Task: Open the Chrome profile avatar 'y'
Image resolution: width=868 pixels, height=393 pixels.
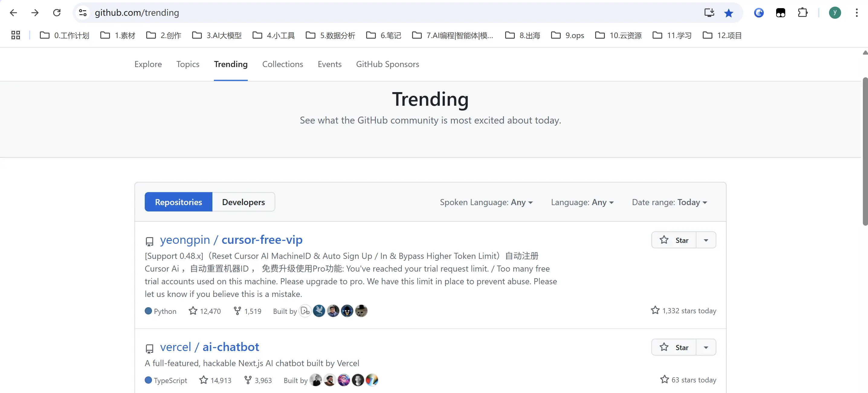Action: pos(835,13)
